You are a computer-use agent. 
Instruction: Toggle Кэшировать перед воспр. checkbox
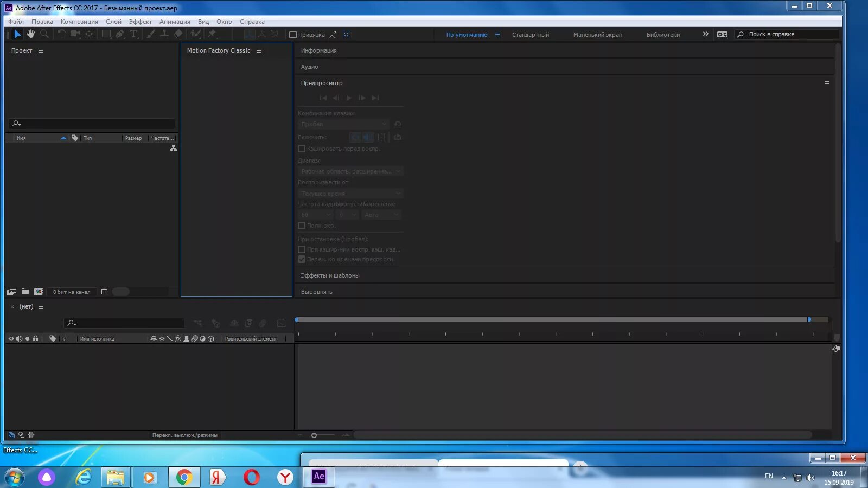302,149
